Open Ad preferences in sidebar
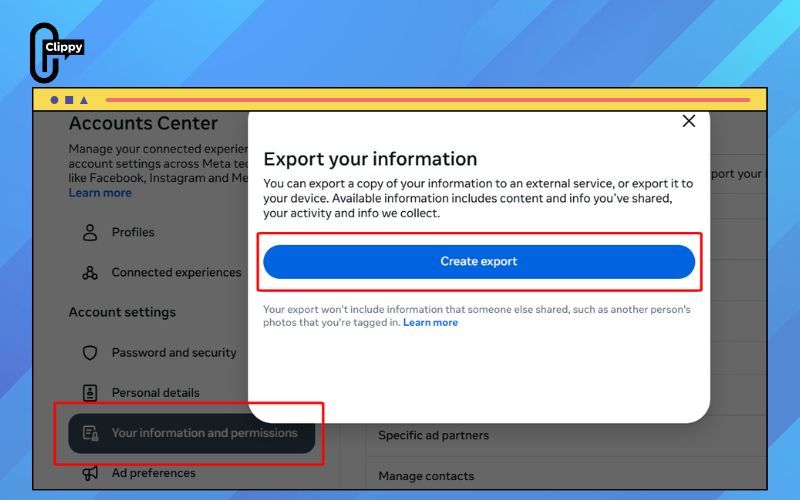This screenshot has height=500, width=800. 154,473
